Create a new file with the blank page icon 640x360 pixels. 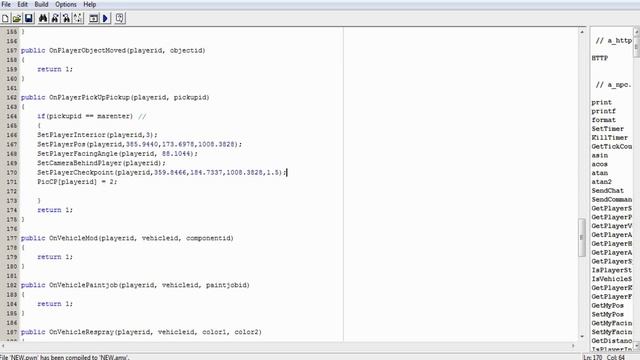(5, 18)
